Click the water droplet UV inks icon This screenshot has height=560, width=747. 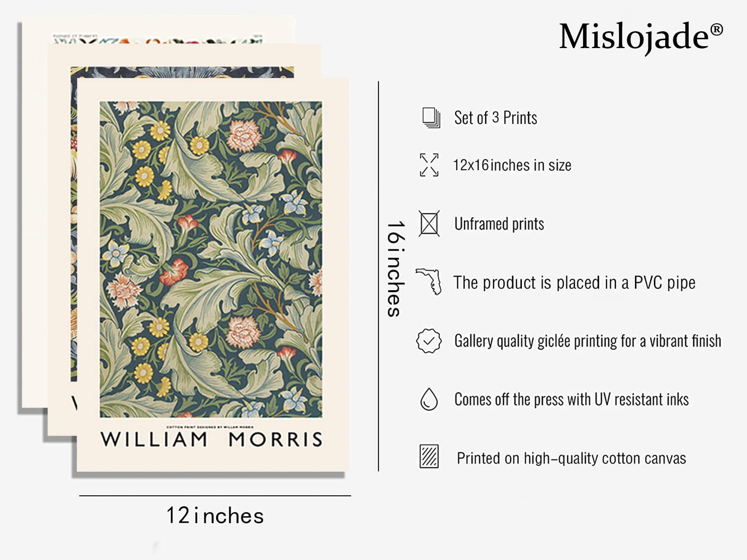click(x=429, y=399)
